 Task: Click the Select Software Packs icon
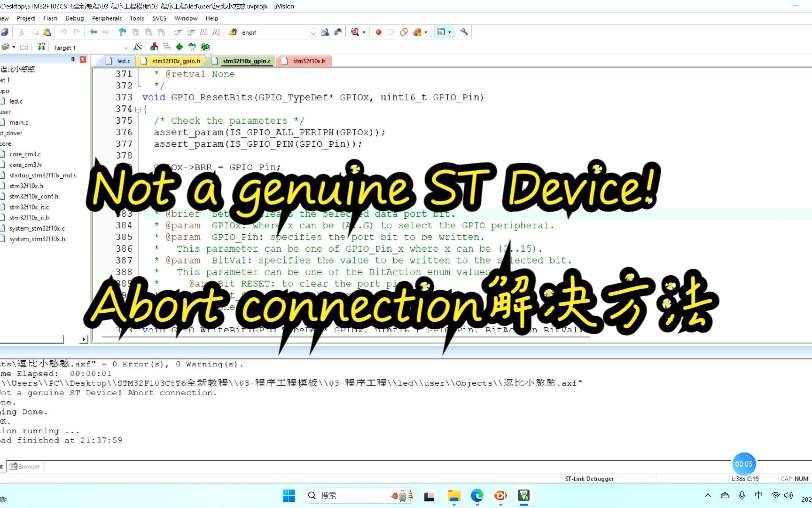click(192, 47)
